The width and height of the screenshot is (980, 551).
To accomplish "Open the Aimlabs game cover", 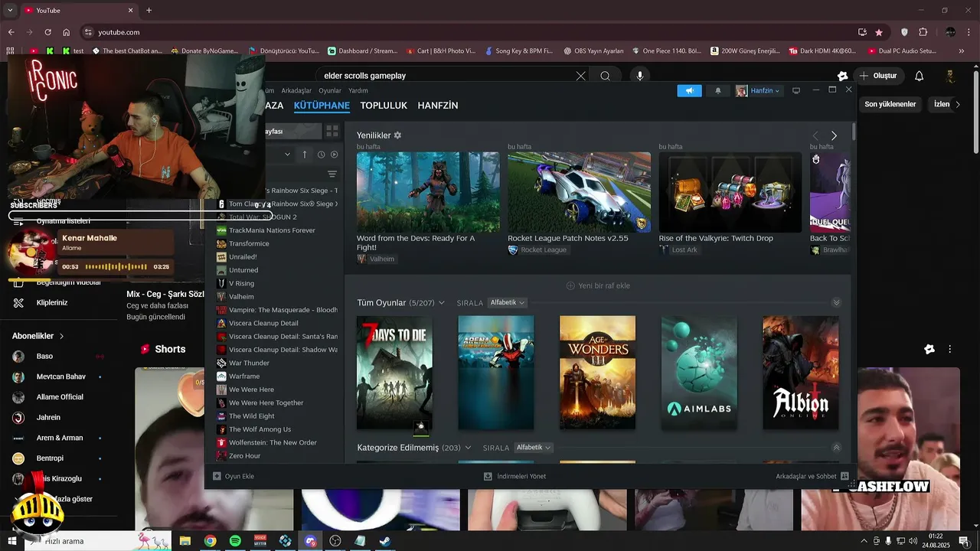I will tap(699, 373).
